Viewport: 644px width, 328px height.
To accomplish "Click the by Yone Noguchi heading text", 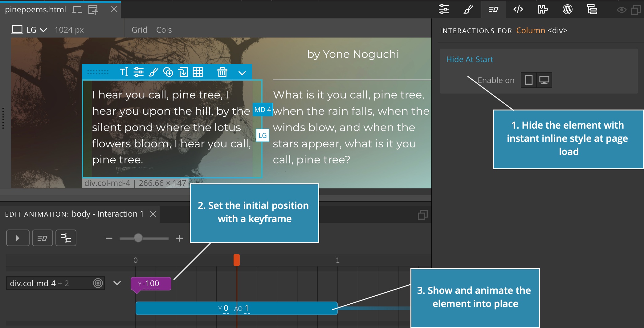I will pyautogui.click(x=353, y=54).
